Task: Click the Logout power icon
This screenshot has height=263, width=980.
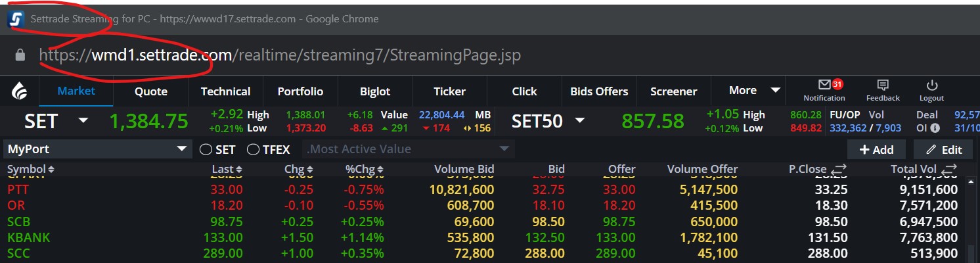Action: pyautogui.click(x=931, y=85)
